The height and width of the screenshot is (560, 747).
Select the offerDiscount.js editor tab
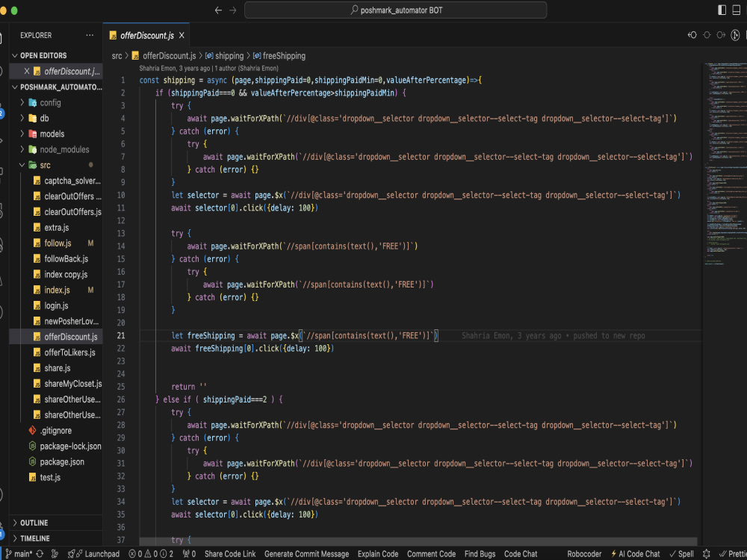[146, 36]
